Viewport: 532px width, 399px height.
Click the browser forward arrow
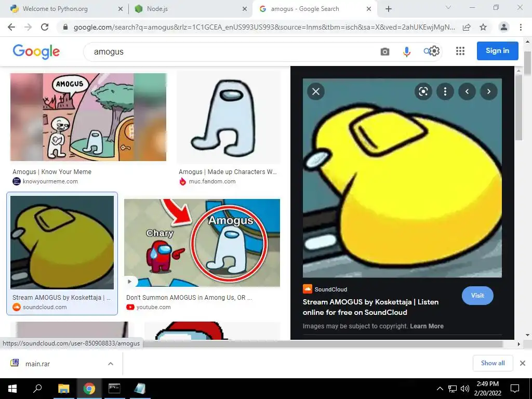(x=28, y=27)
